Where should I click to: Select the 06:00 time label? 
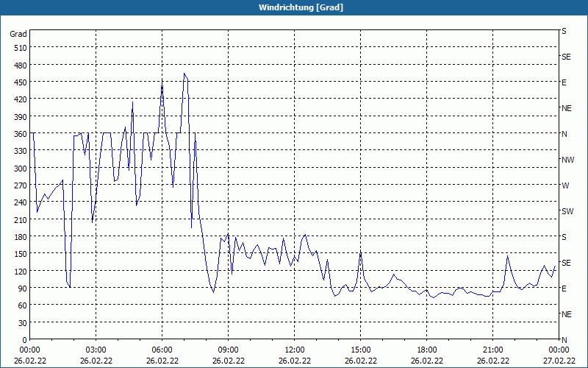coord(162,350)
